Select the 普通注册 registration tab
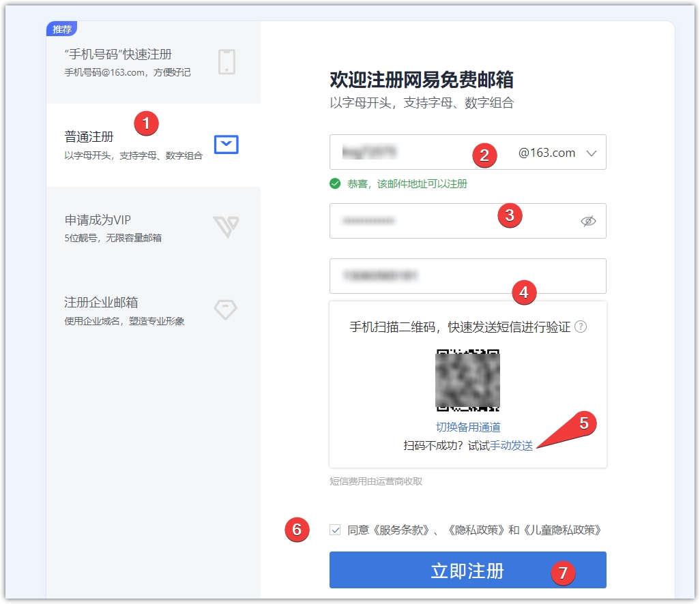The width and height of the screenshot is (700, 604). (89, 137)
